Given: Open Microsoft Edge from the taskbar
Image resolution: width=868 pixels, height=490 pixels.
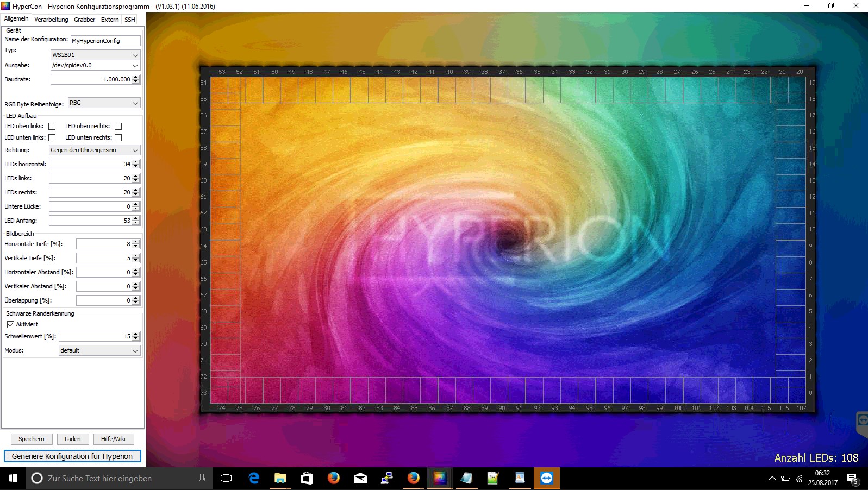Looking at the screenshot, I should 254,478.
